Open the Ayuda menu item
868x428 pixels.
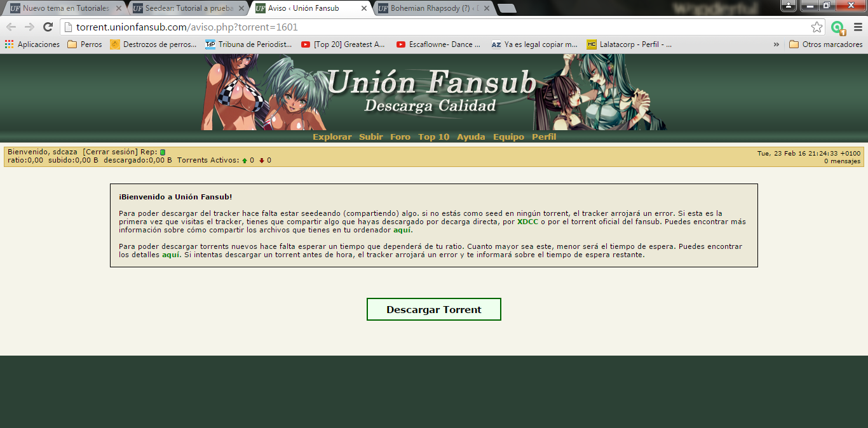click(x=471, y=137)
